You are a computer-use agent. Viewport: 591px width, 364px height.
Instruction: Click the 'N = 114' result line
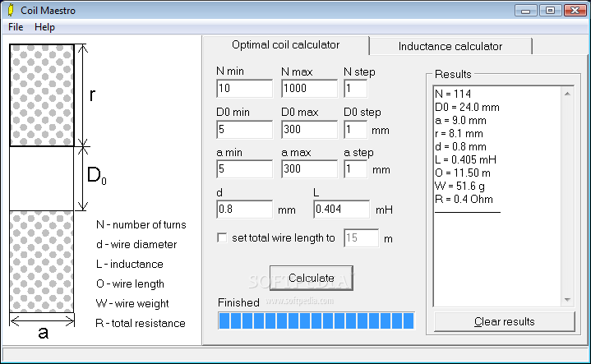point(453,94)
